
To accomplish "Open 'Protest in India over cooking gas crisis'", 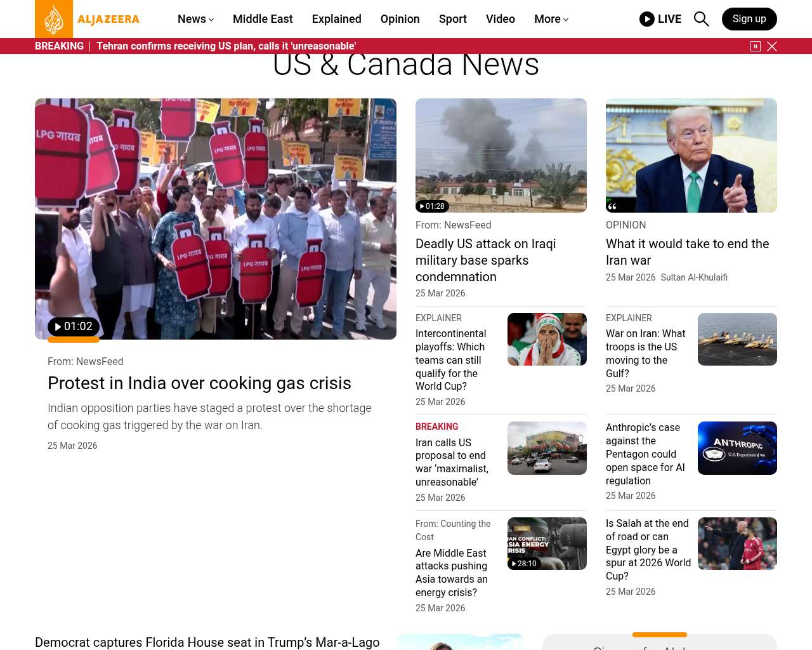I will tap(199, 383).
